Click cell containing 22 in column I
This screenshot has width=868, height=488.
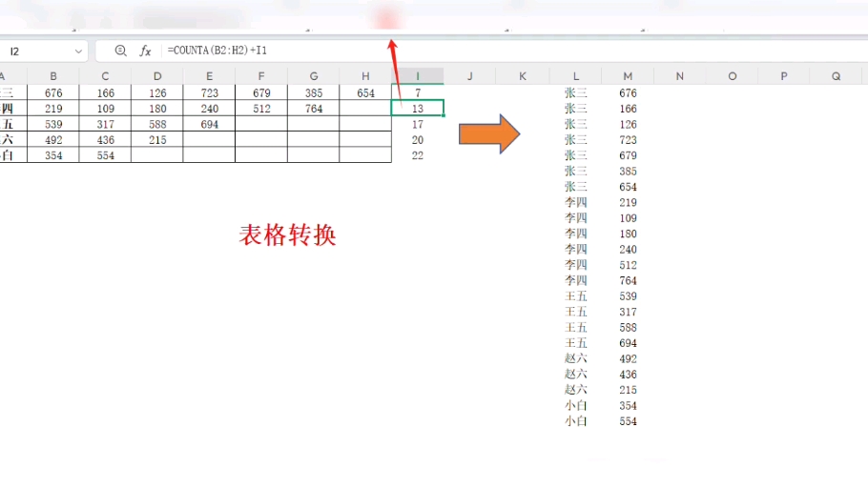pos(418,155)
